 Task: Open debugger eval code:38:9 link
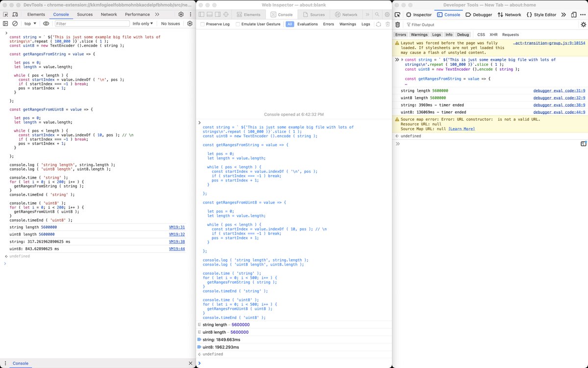[559, 105]
